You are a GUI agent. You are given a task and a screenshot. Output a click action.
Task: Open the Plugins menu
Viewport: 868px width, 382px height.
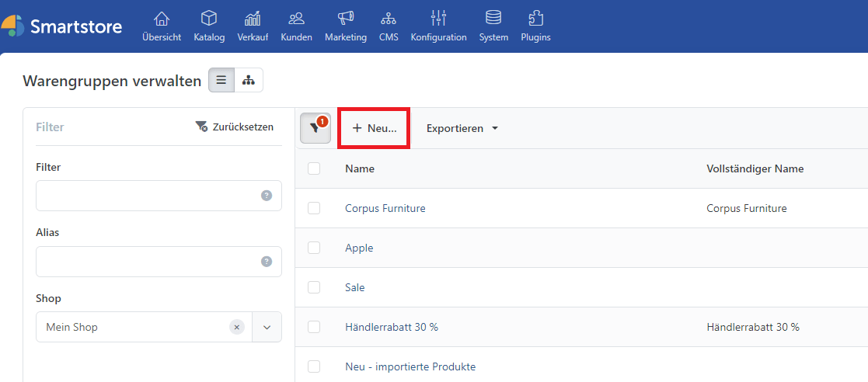click(x=535, y=26)
